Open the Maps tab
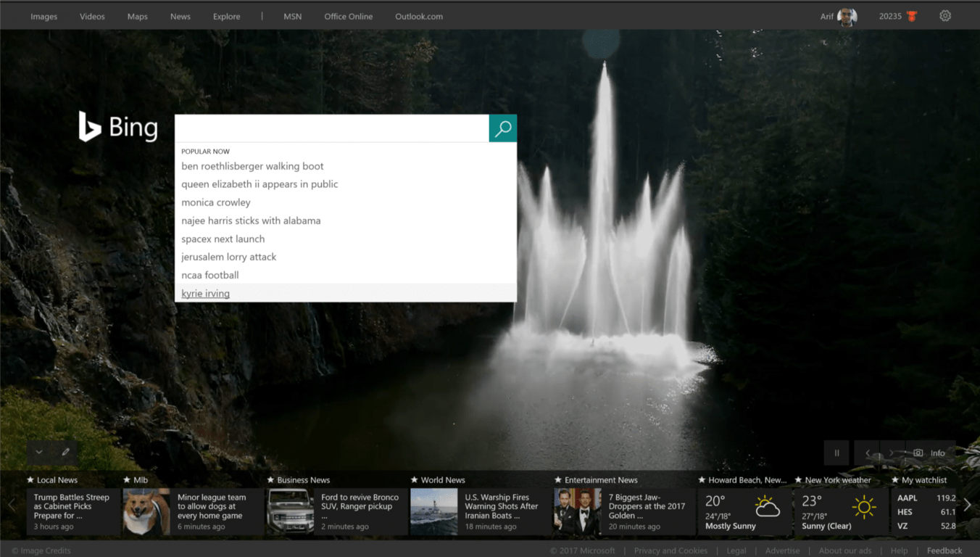The height and width of the screenshot is (557, 980). [x=137, y=17]
